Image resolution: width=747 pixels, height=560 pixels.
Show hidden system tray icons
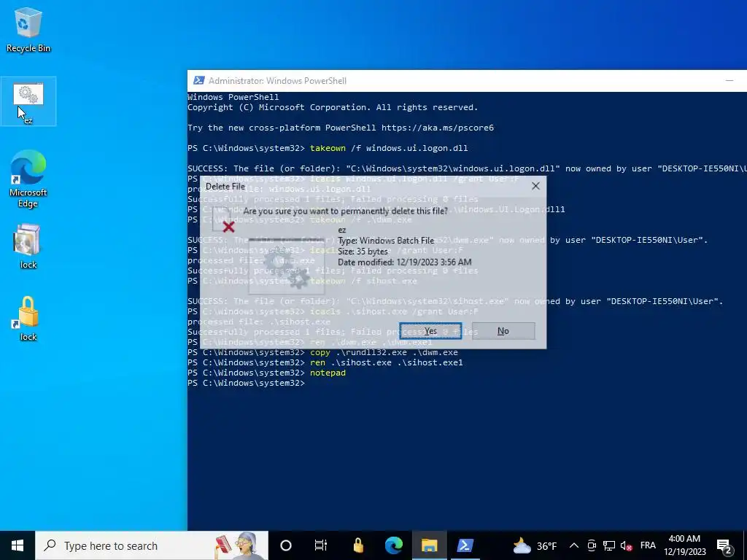click(x=574, y=545)
